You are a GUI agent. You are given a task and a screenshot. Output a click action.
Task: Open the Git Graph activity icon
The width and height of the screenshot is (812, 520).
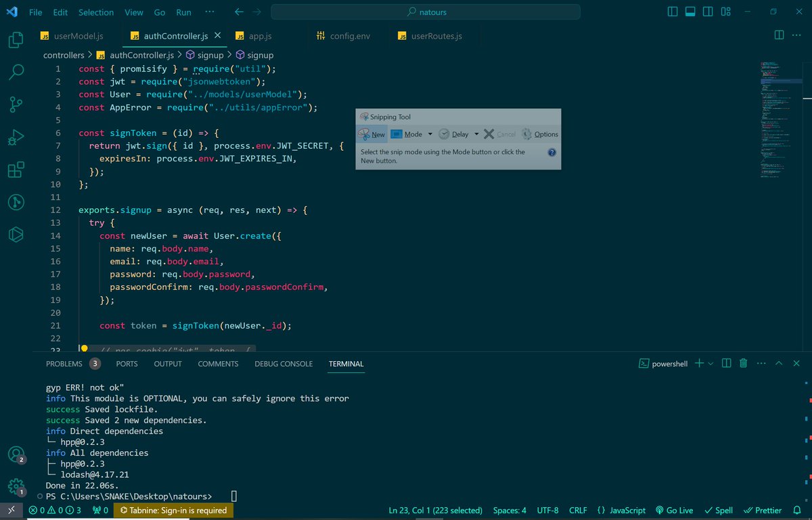click(16, 202)
